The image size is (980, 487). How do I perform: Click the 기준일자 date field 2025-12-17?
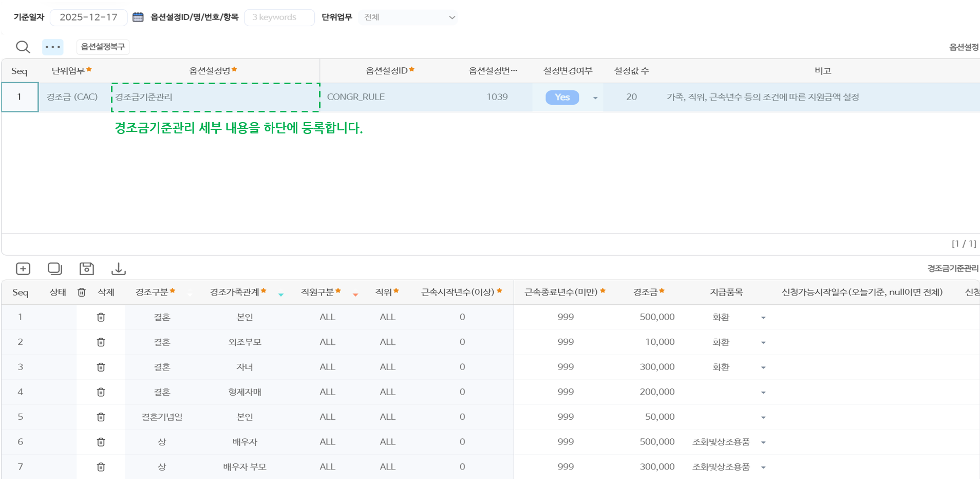point(88,17)
